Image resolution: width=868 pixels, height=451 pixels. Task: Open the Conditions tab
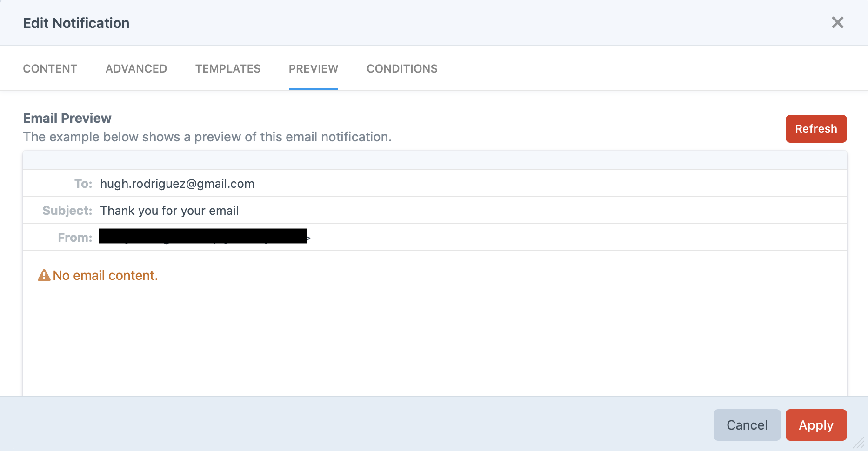coord(401,68)
